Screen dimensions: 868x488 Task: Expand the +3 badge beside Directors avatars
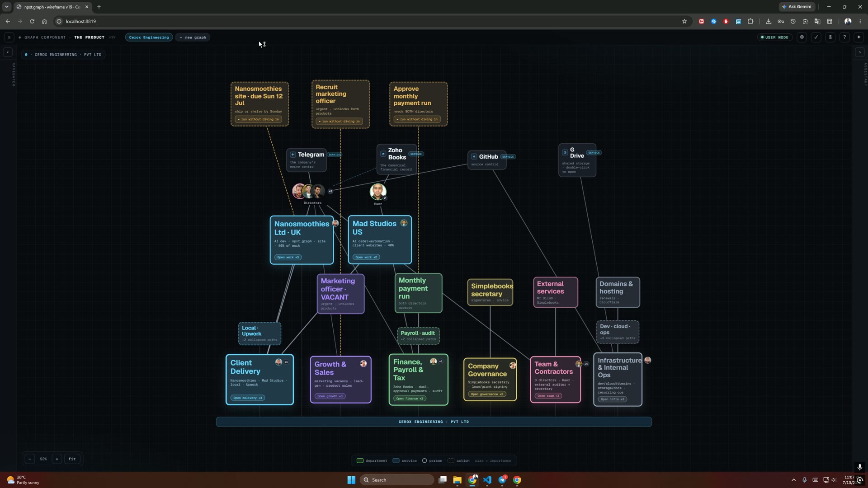tap(330, 191)
